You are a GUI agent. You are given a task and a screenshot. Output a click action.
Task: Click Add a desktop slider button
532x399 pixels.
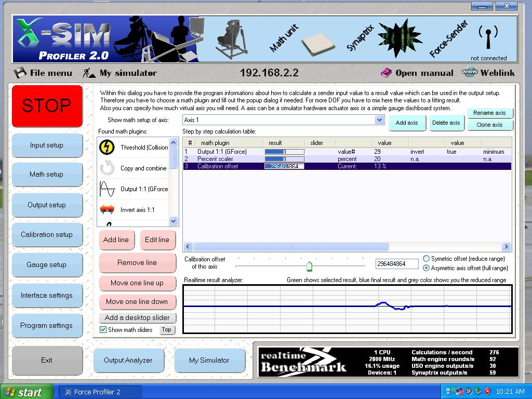tap(137, 317)
